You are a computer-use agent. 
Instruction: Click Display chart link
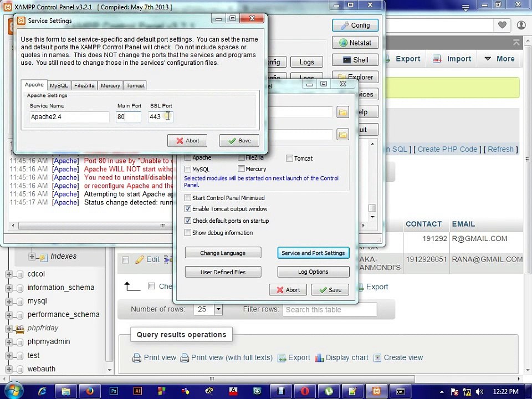pos(341,357)
